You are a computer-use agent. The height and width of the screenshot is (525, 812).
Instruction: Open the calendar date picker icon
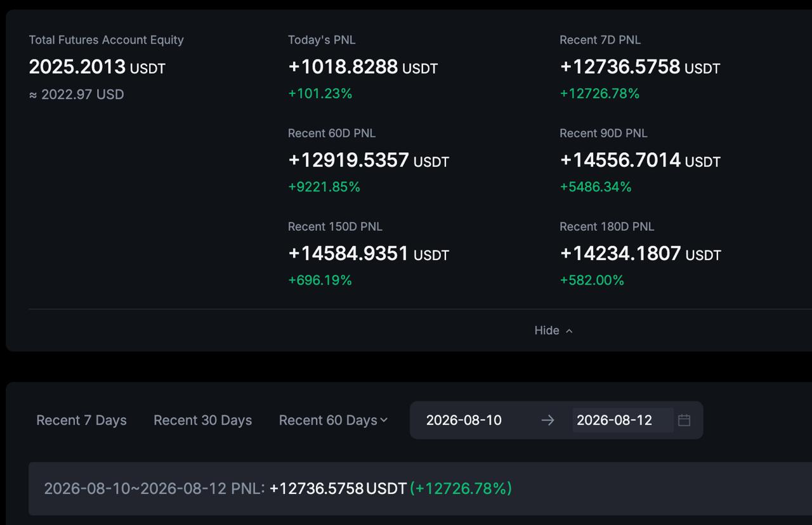click(684, 420)
